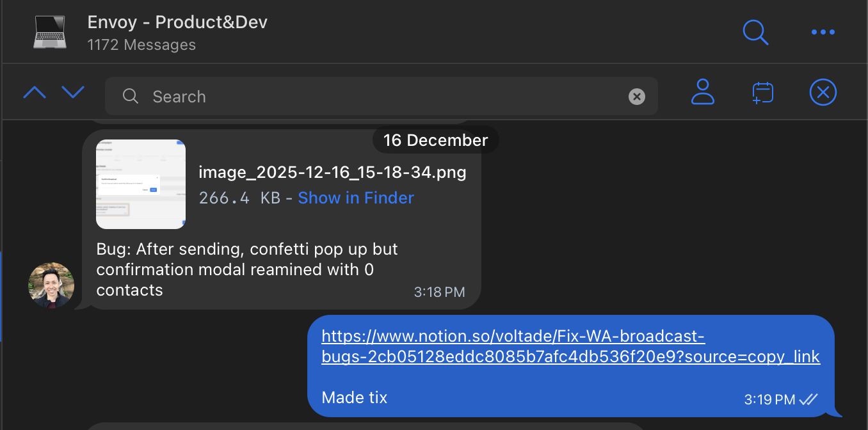Open the search magnifier icon top right
868x430 pixels.
click(755, 32)
